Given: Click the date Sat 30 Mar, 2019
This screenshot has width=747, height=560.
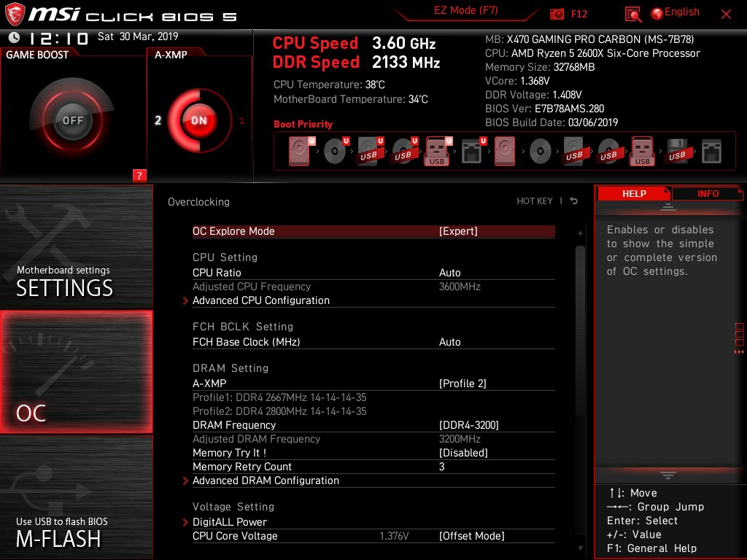Looking at the screenshot, I should [138, 36].
